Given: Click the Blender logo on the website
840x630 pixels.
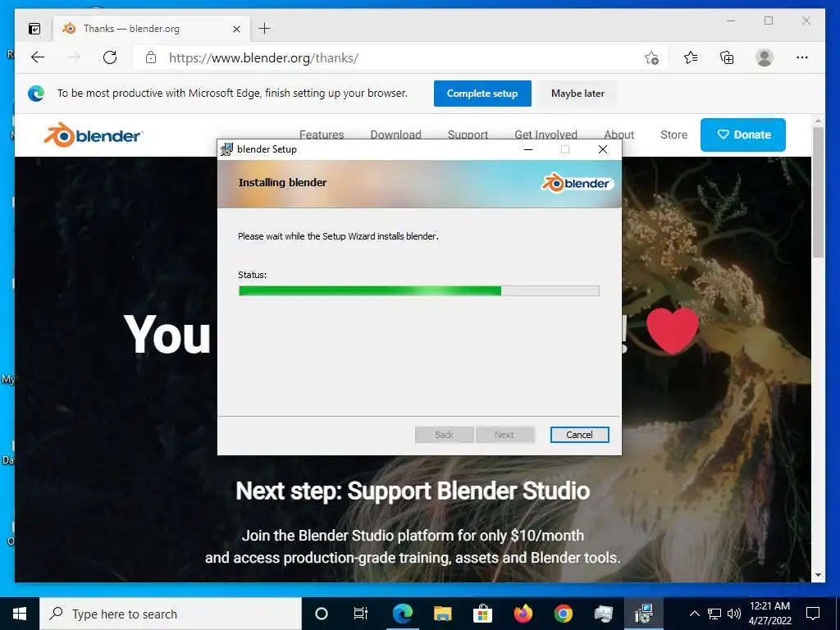Looking at the screenshot, I should pyautogui.click(x=94, y=135).
